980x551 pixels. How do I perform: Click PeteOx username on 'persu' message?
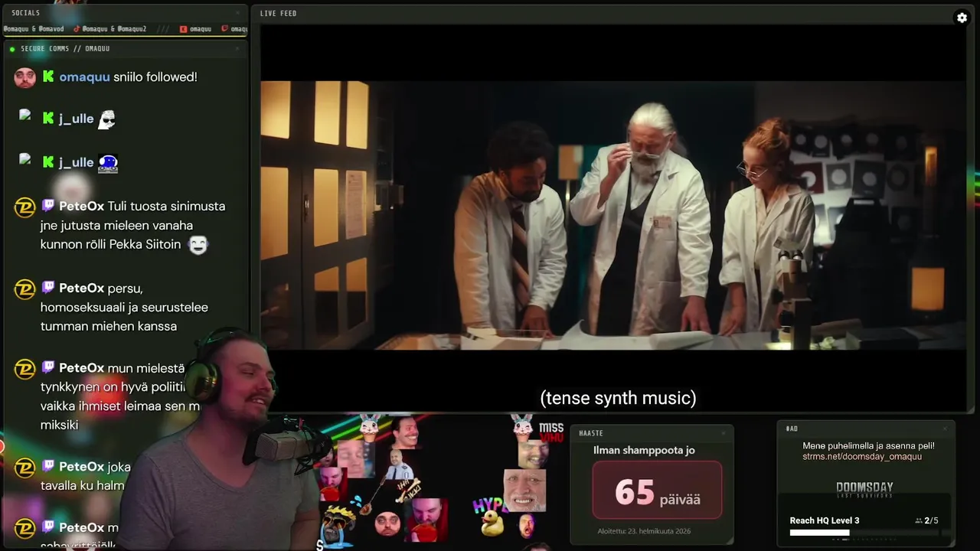coord(81,289)
